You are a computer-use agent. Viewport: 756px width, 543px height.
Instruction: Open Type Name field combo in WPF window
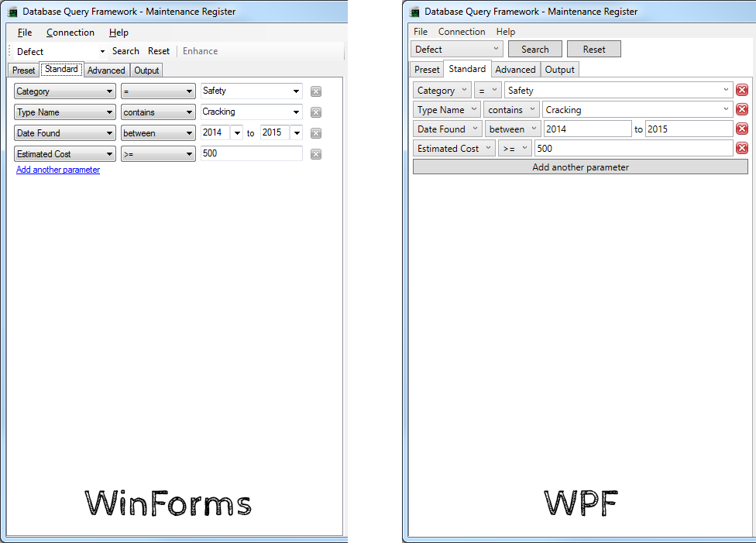click(447, 109)
